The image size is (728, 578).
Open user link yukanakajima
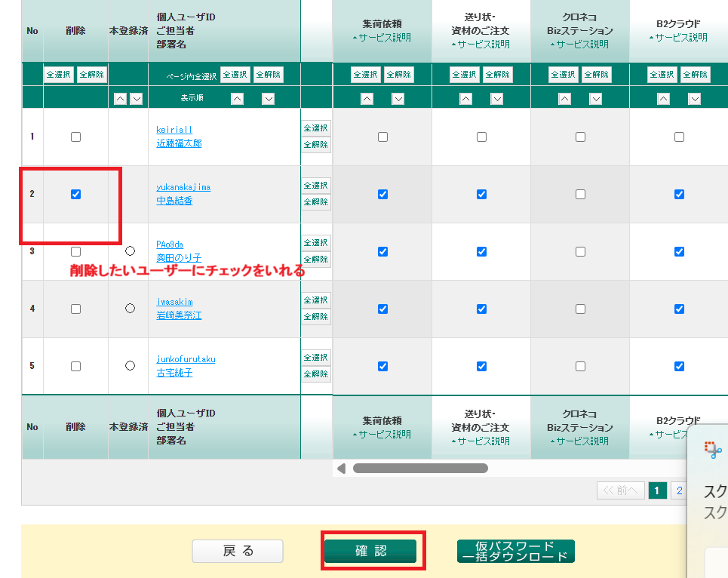click(x=183, y=187)
